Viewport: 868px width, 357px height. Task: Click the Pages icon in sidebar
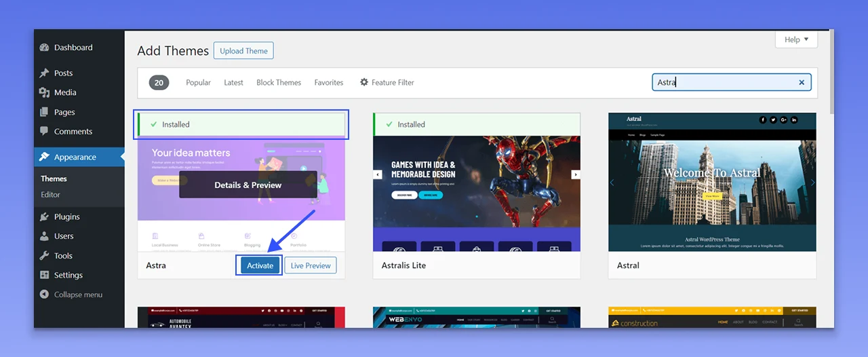(x=45, y=112)
